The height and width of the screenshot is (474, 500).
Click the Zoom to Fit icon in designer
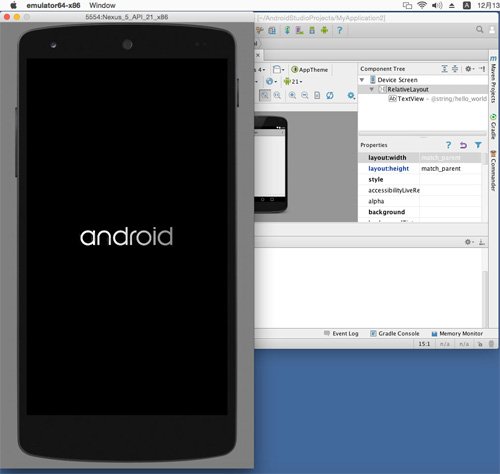tap(264, 95)
